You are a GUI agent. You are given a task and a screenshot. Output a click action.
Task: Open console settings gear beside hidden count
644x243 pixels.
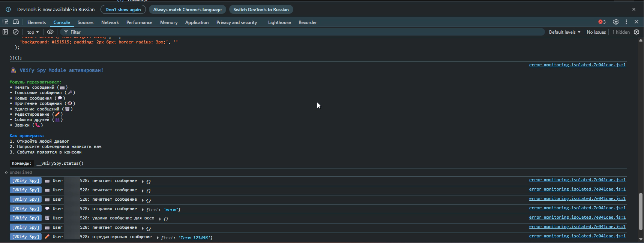[x=636, y=32]
